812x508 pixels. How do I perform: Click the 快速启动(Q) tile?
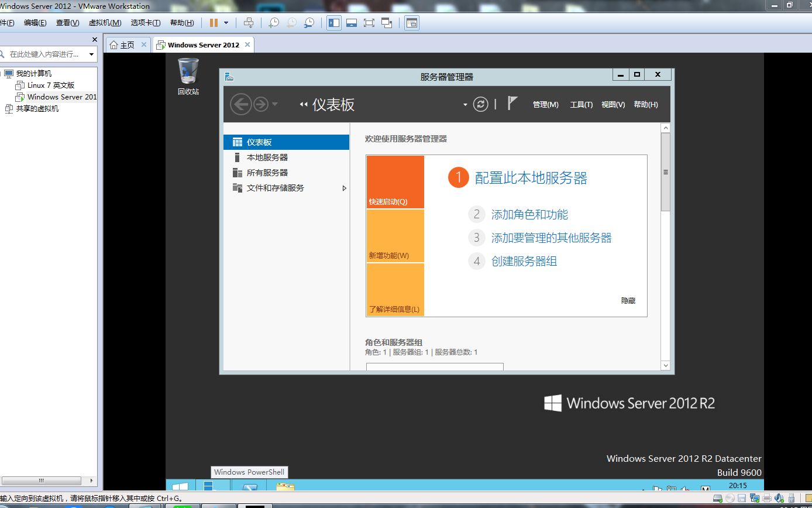395,182
